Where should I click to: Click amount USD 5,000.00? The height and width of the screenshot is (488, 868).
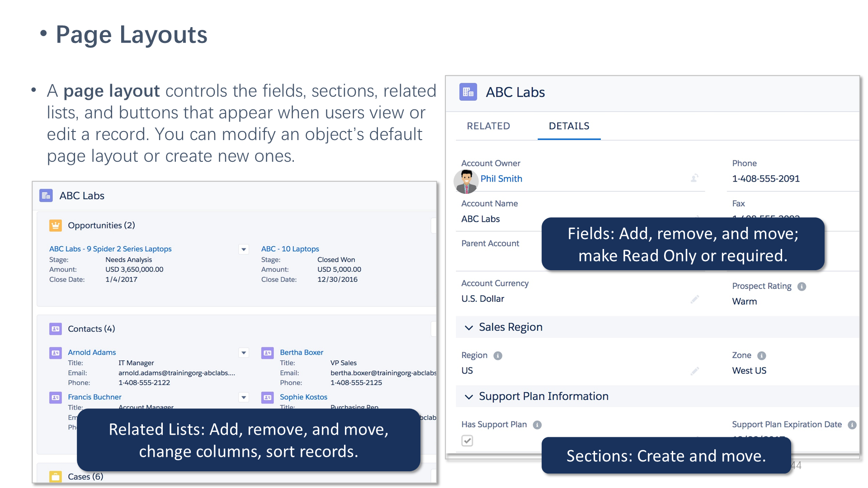tap(339, 270)
